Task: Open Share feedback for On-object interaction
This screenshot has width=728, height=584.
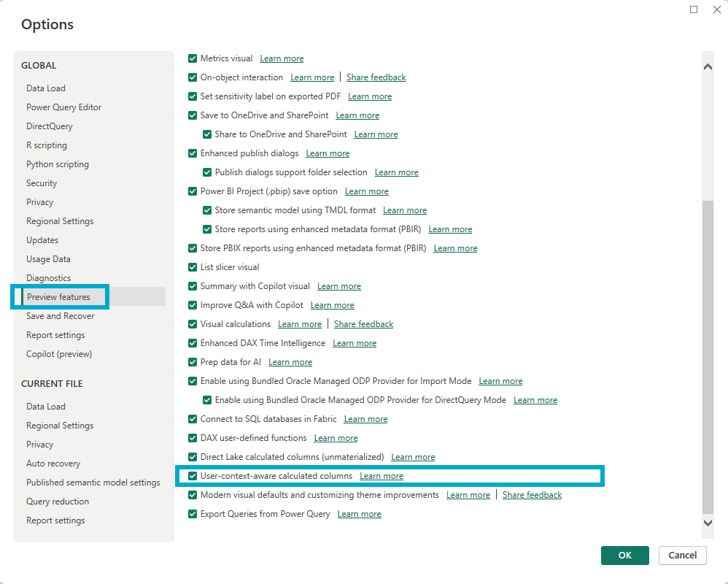Action: click(376, 77)
